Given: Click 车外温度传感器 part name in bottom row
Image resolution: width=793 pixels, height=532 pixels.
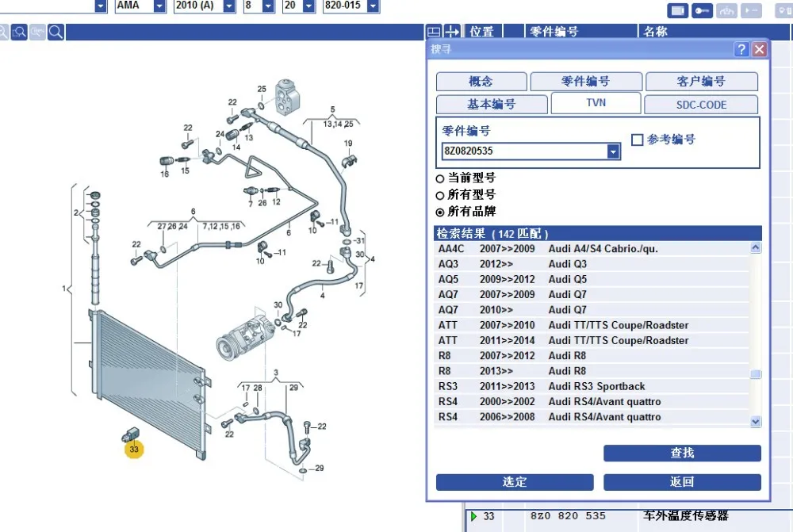Looking at the screenshot, I should click(686, 516).
